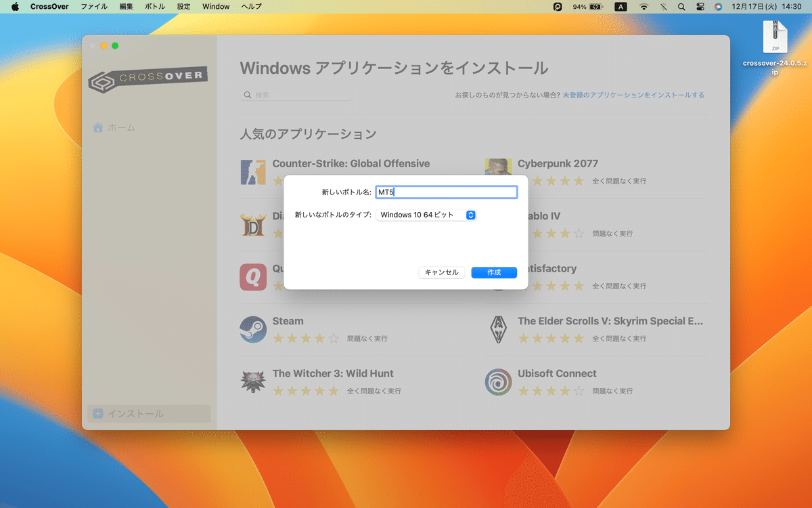Click The Witcher 3 star rating
Screen dimensions: 812x508
pos(305,391)
